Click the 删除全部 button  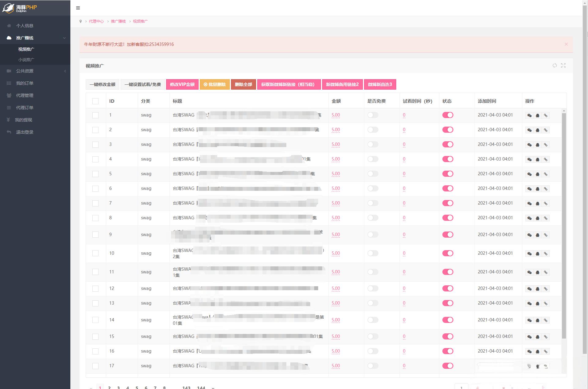244,84
